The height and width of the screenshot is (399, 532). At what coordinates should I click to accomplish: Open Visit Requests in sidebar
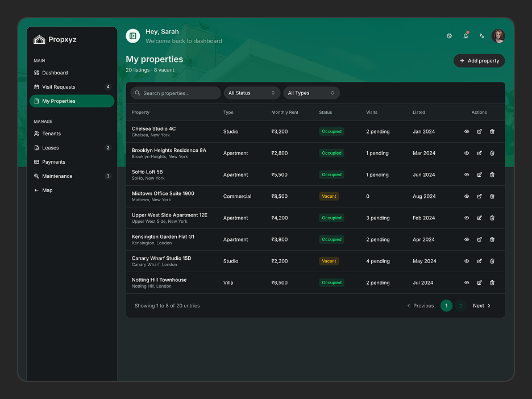coord(72,87)
